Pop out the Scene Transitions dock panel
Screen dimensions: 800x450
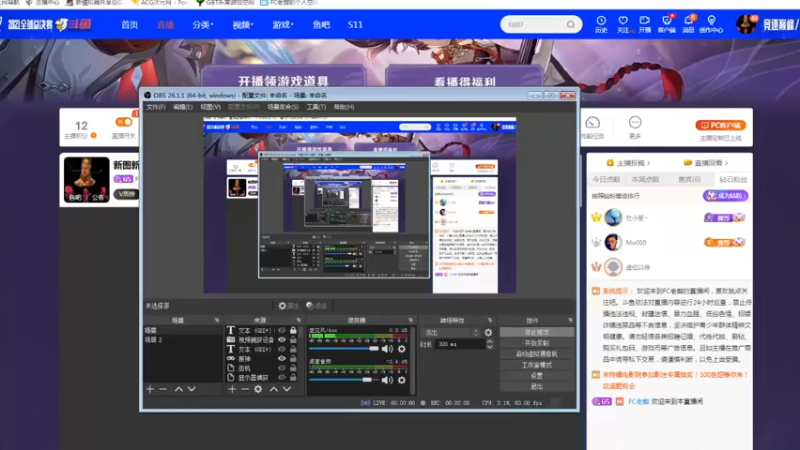(x=489, y=320)
